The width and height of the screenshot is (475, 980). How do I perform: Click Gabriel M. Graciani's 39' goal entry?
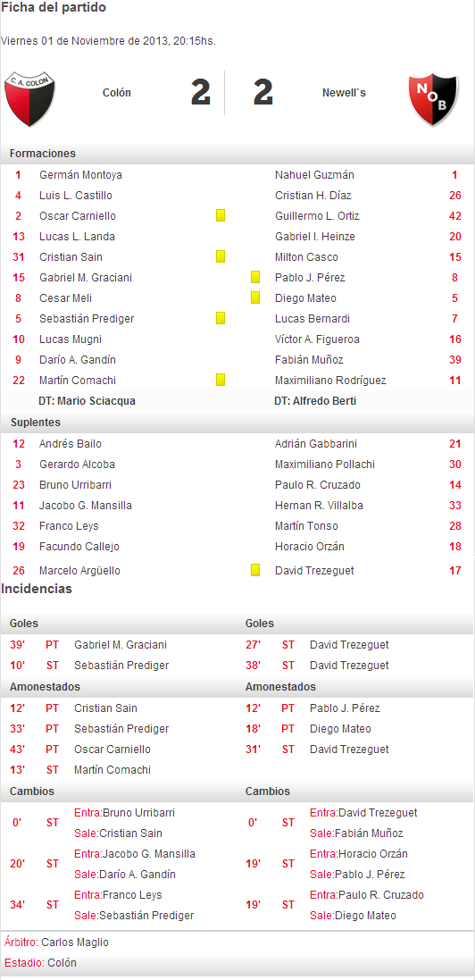(88, 645)
